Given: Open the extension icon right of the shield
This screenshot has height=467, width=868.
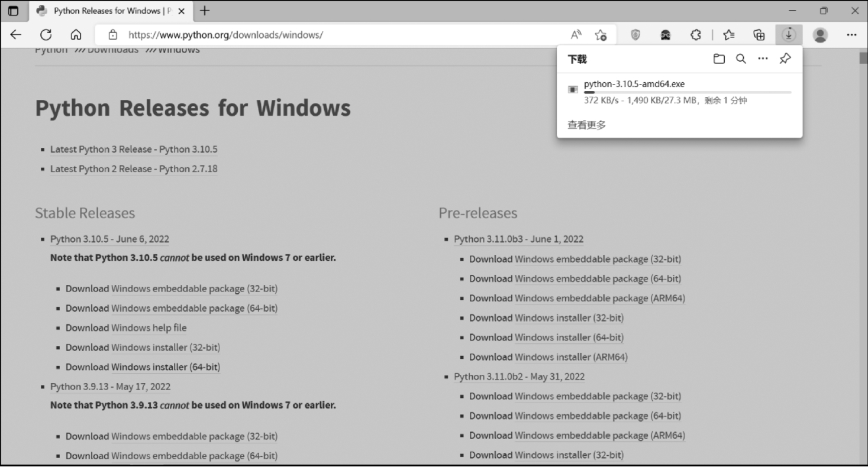Looking at the screenshot, I should click(666, 35).
